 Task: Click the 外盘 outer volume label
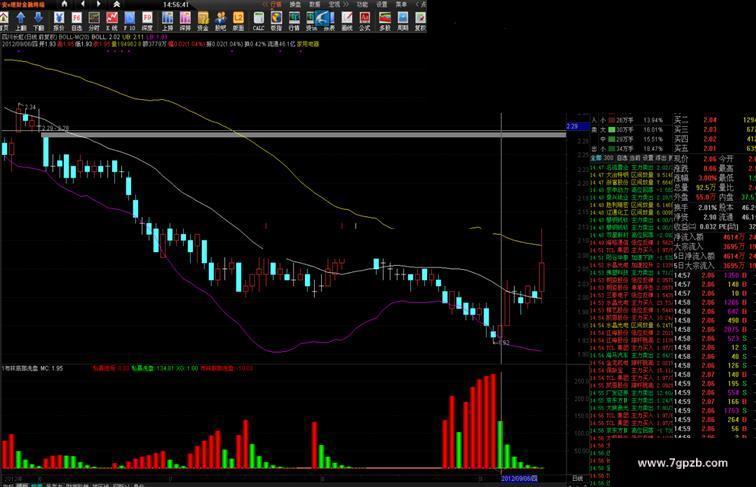point(681,197)
